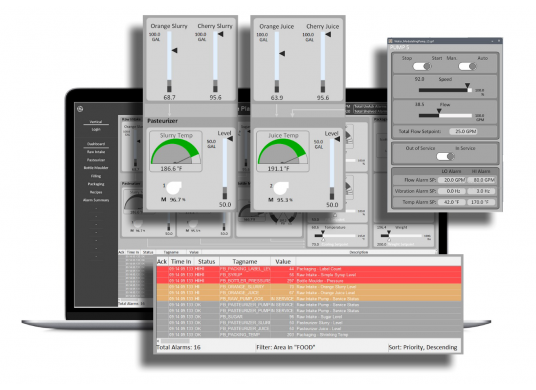536x390 pixels.
Task: Click the Slurry Temp gauge
Action: click(176, 152)
